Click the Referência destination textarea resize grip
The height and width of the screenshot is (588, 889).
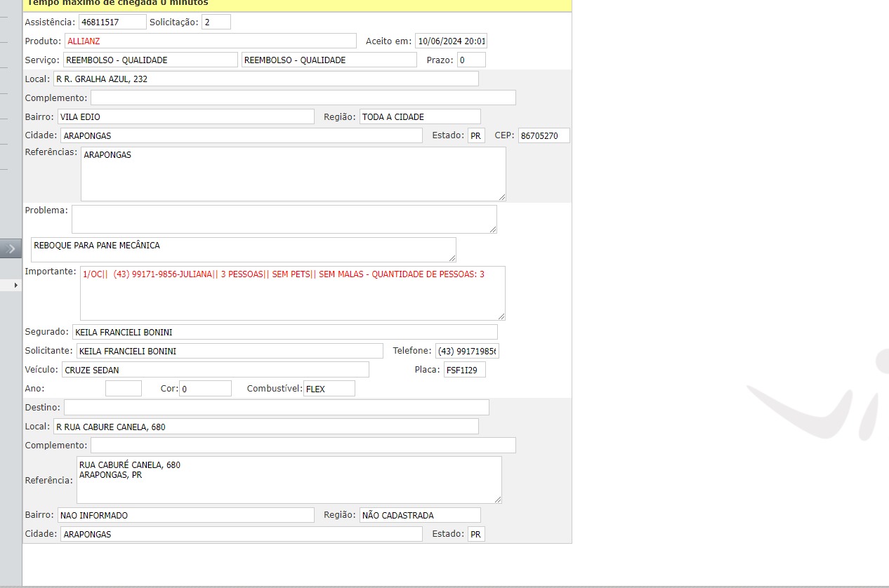(497, 499)
